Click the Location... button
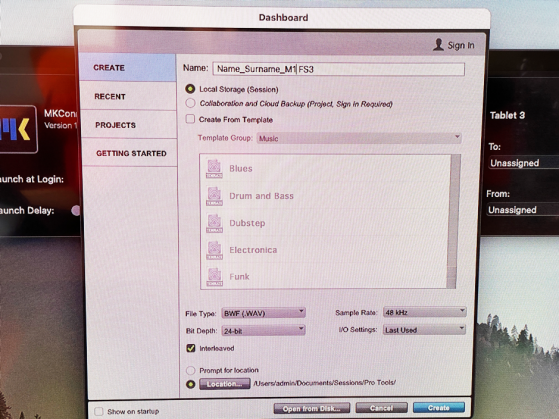Viewport: 559px width, 419px height. [225, 384]
